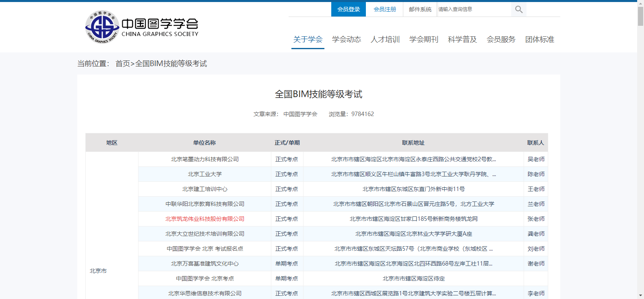Viewport: 644px width, 299px height.
Task: Focus the 请输入查询信息 search field
Action: (474, 9)
